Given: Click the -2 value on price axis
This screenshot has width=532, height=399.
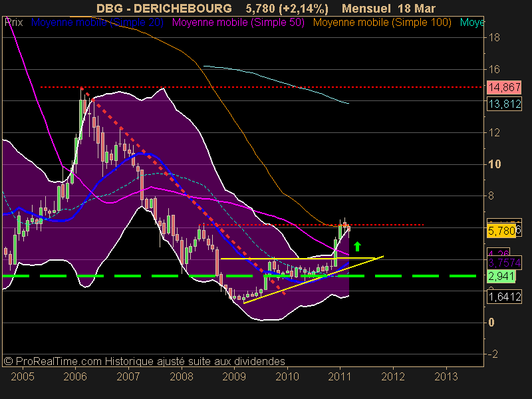Looking at the screenshot, I should click(493, 354).
